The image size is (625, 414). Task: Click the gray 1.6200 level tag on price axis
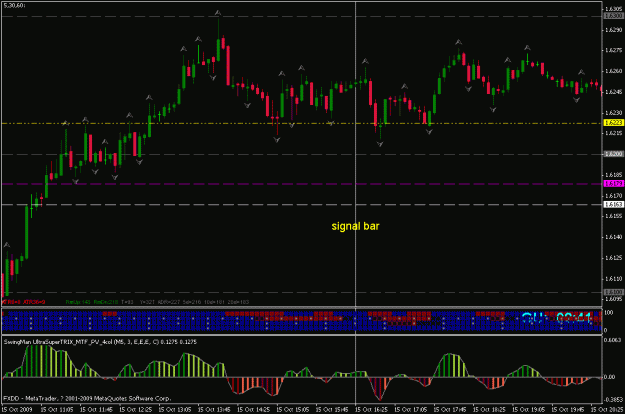point(614,154)
